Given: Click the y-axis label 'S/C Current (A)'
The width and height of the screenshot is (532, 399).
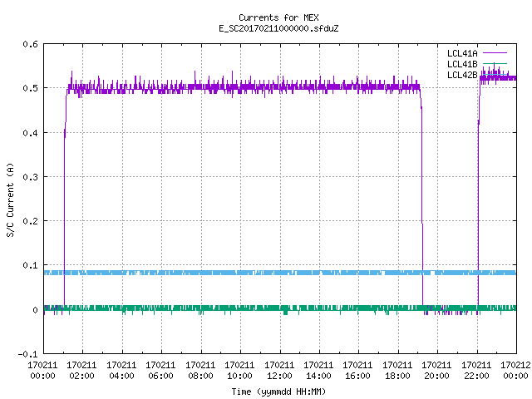Looking at the screenshot, I should tap(10, 199).
